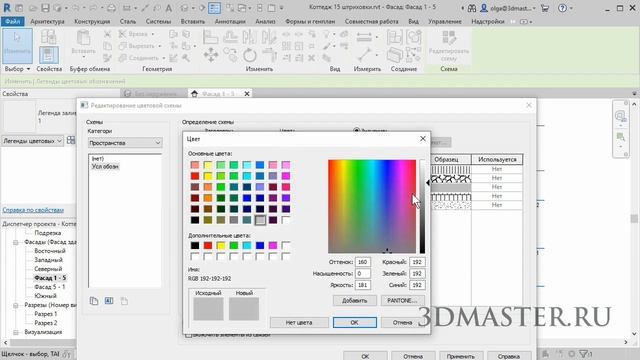This screenshot has height=360, width=640.
Task: Expand the Выбор panel dropdown arrow
Action: 28,69
